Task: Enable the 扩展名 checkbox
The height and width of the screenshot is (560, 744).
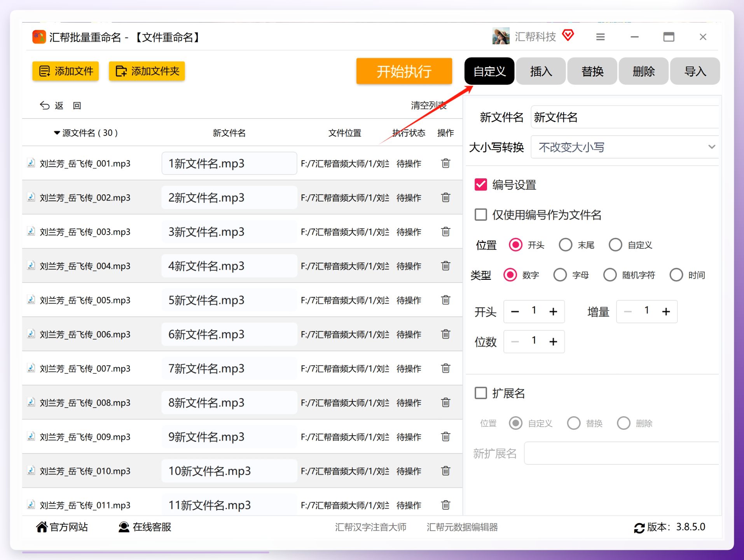Action: pos(481,393)
